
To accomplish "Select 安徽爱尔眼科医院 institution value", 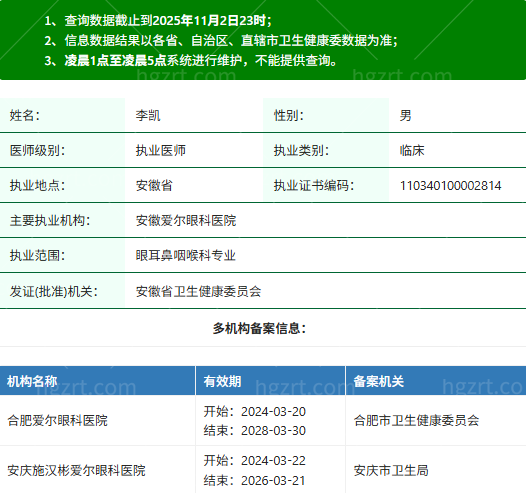I will click(186, 220).
